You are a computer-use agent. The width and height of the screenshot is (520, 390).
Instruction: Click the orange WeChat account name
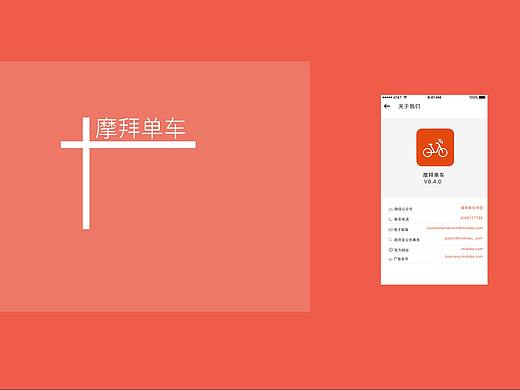click(x=472, y=208)
